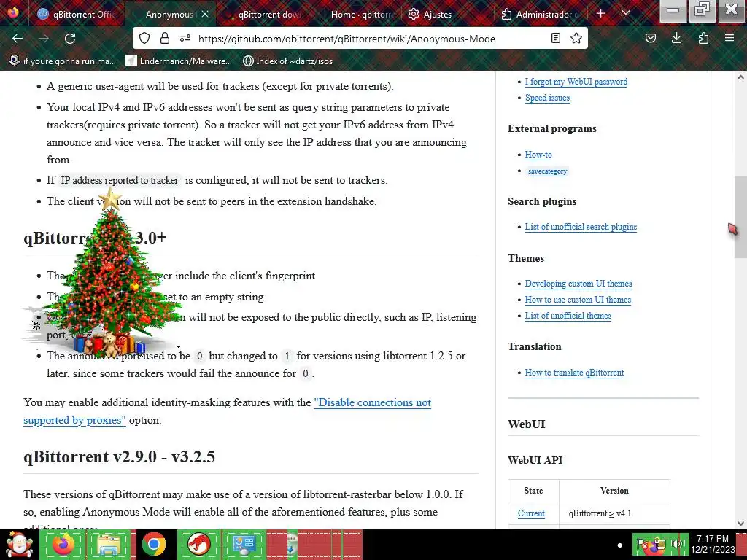This screenshot has height=560, width=747.
Task: Switch to the Administrador tab
Action: [541, 15]
